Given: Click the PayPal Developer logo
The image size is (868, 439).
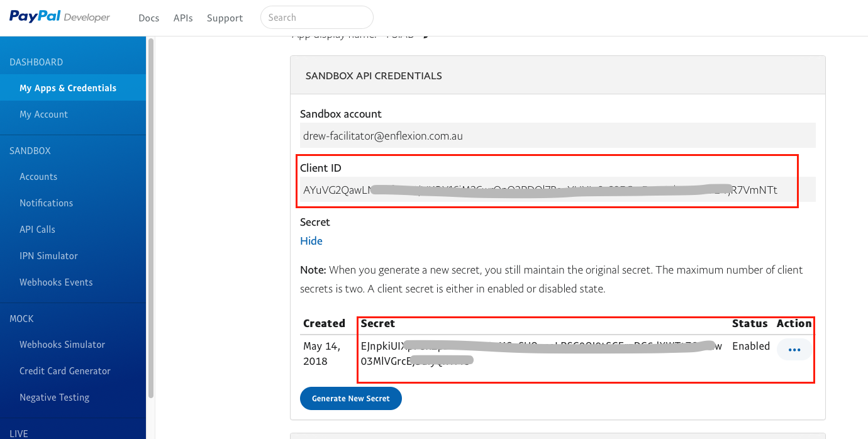Looking at the screenshot, I should click(x=60, y=17).
